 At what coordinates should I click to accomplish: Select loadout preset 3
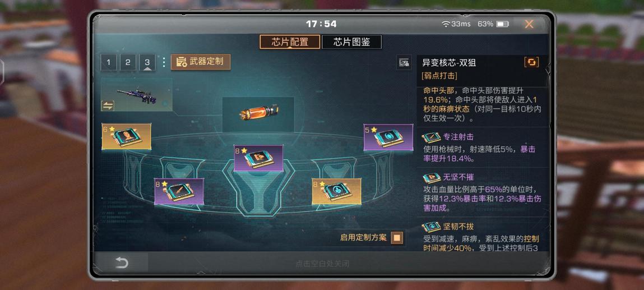point(147,62)
